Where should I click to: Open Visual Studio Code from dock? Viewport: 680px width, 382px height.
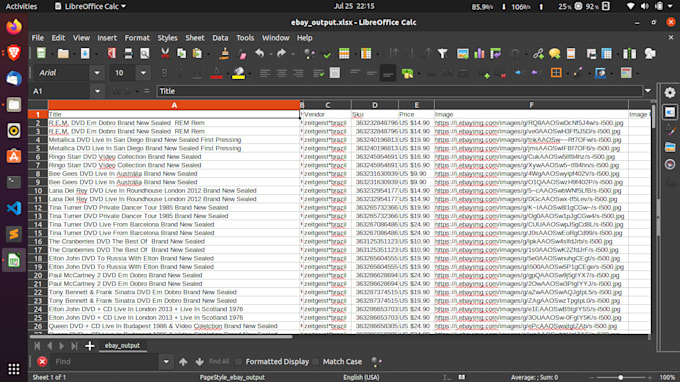pos(14,208)
